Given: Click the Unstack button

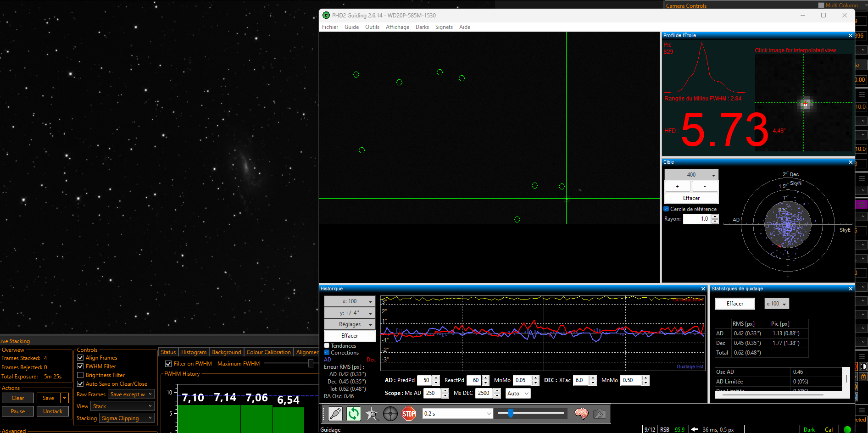Looking at the screenshot, I should tap(53, 411).
